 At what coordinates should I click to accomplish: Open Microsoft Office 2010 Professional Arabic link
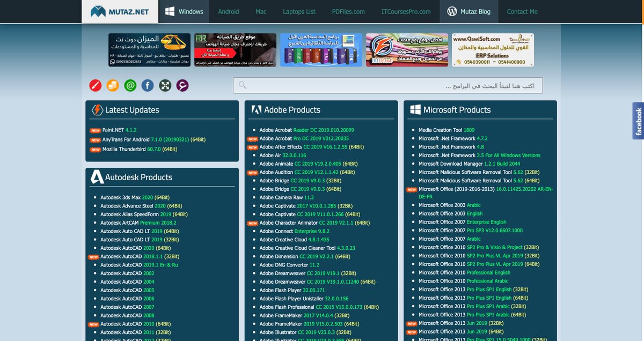(464, 281)
